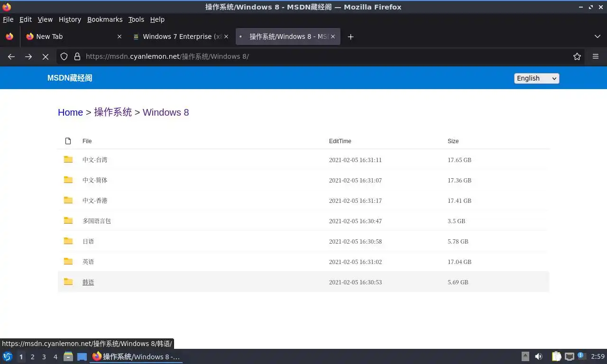Screen dimensions: 607x364
Task: Click the Home breadcrumb link
Action: (x=70, y=112)
